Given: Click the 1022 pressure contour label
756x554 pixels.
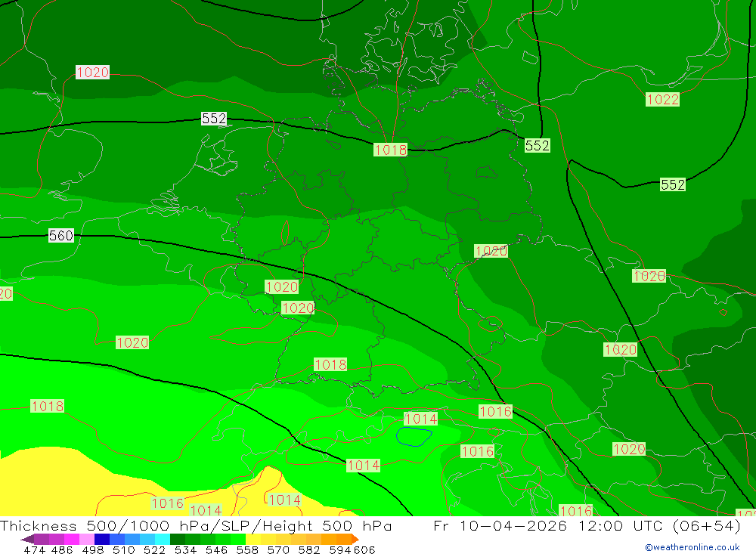Looking at the screenshot, I should click(662, 99).
